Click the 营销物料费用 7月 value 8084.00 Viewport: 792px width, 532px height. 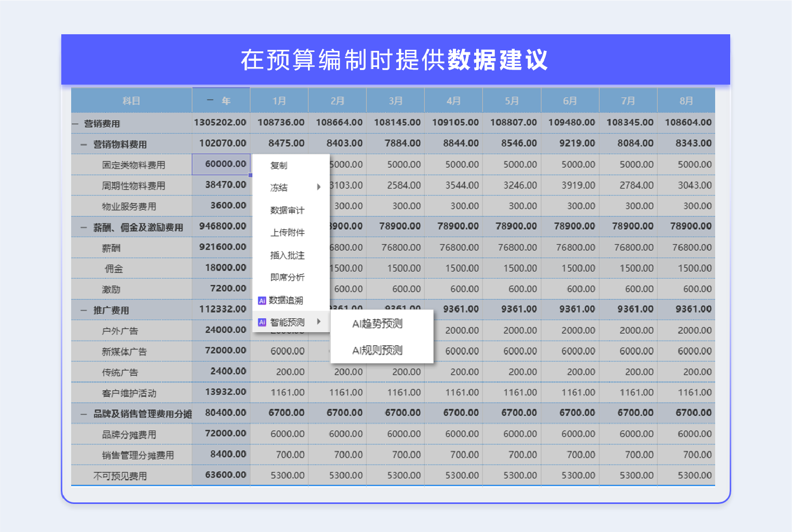pos(636,143)
